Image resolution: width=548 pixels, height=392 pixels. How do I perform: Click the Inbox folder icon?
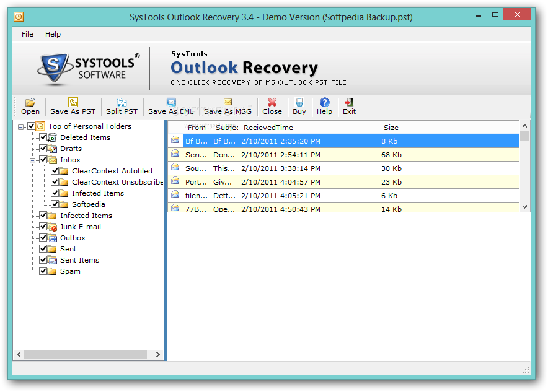pos(52,160)
